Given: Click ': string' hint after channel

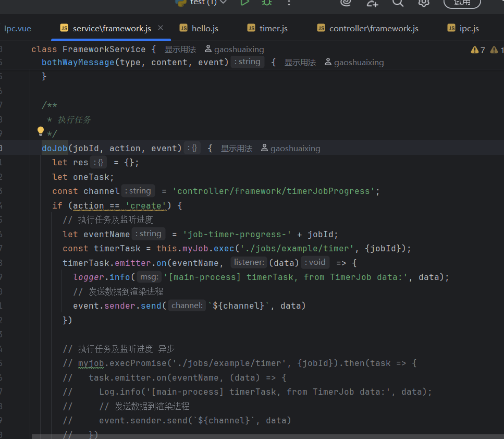Looking at the screenshot, I should [138, 191].
